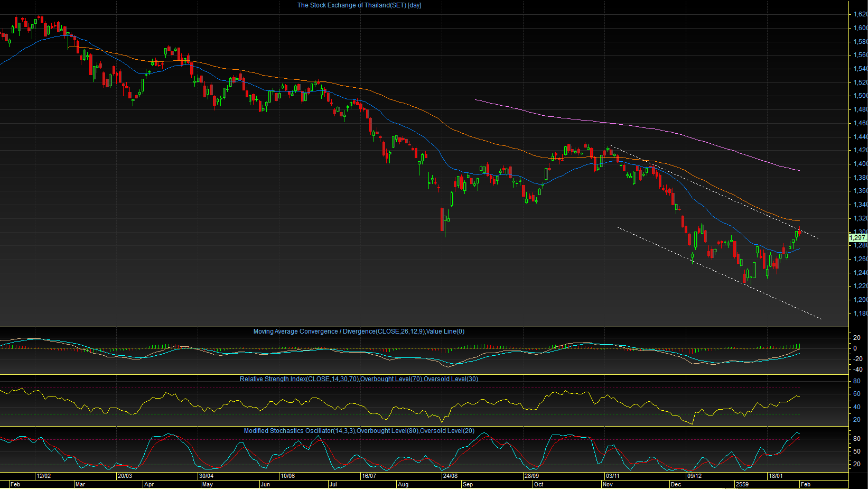Click the 2559 year label
The image size is (868, 489).
(x=742, y=484)
